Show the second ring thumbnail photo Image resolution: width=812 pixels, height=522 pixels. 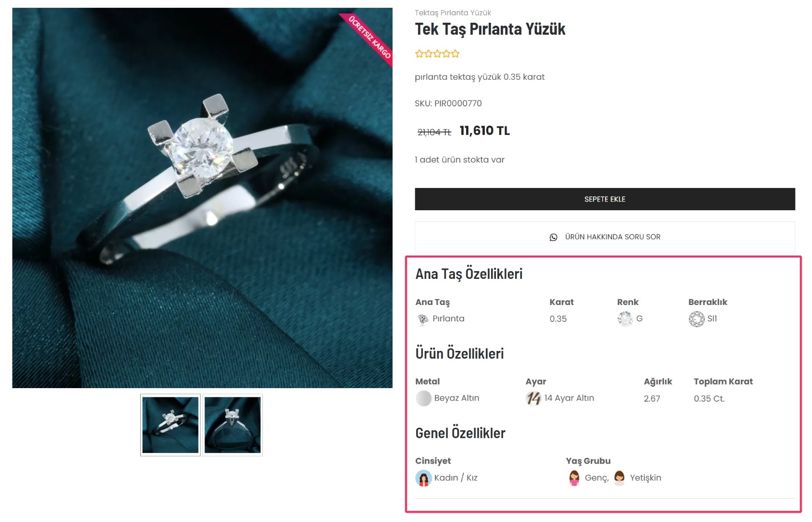pyautogui.click(x=232, y=425)
